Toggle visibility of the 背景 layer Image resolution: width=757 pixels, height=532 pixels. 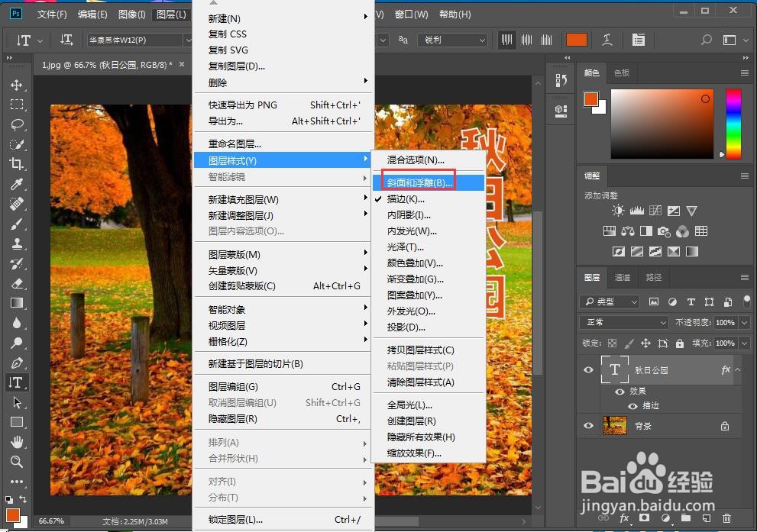point(588,426)
